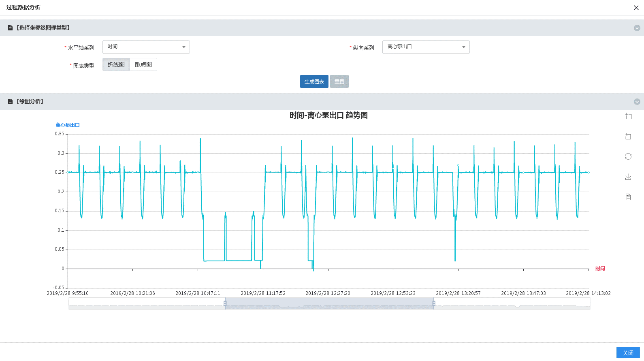Open the data view document icon
644x361 pixels.
click(628, 197)
